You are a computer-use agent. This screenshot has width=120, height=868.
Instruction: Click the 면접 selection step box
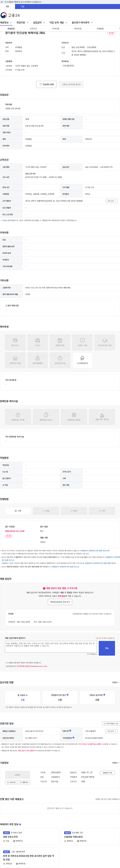[46, 511]
